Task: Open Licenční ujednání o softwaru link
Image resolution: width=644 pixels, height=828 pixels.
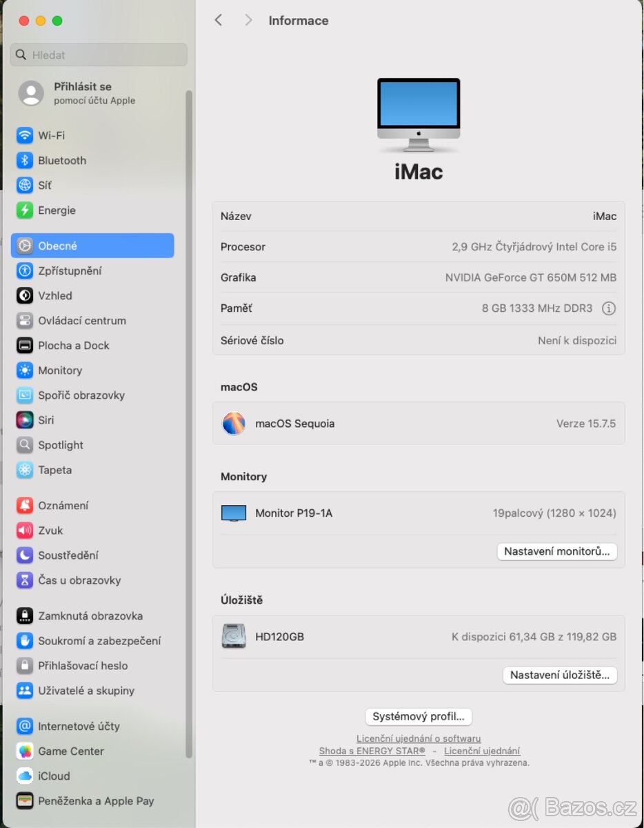Action: pyautogui.click(x=418, y=738)
